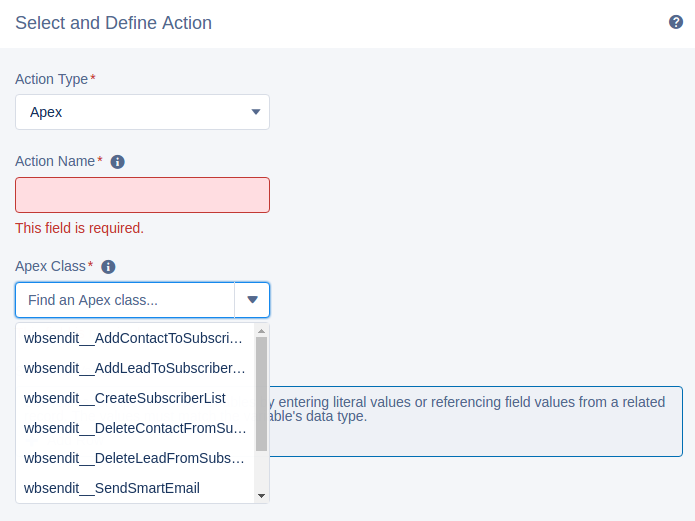The image size is (695, 521).
Task: Choose wbsendit__AddLeadToSubscriber... option
Action: click(x=134, y=367)
